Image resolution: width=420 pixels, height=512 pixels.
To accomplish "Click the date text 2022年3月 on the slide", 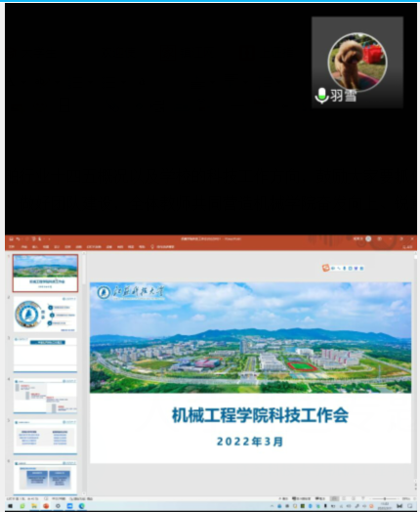I will 250,442.
